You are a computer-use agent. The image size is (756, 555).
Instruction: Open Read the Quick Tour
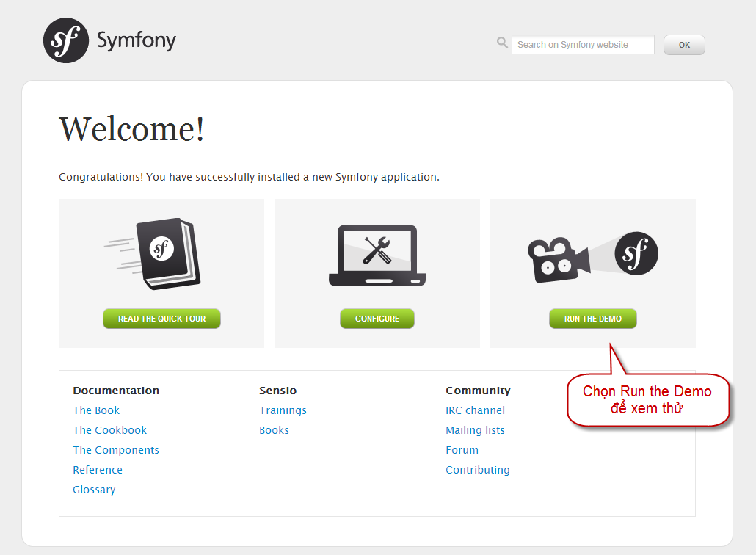click(161, 319)
